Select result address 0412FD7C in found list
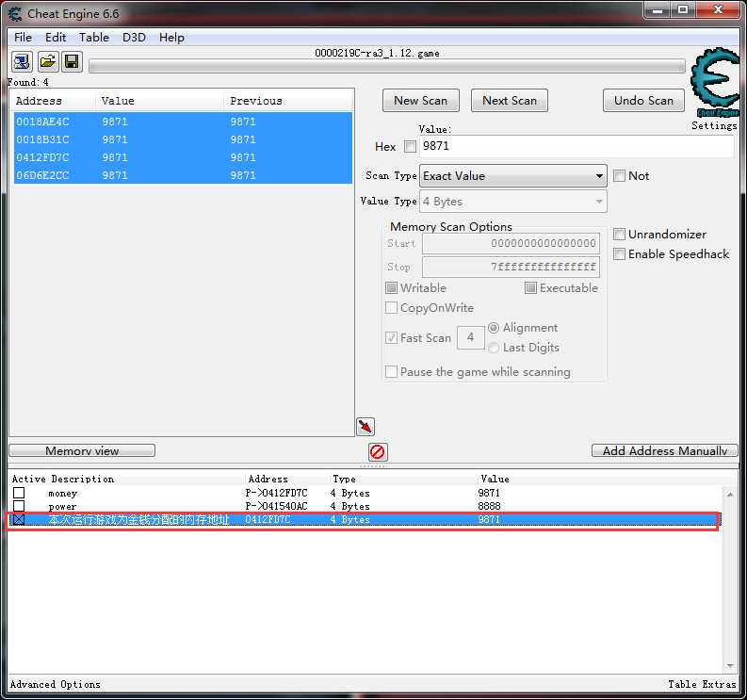The width and height of the screenshot is (747, 700). 42,157
